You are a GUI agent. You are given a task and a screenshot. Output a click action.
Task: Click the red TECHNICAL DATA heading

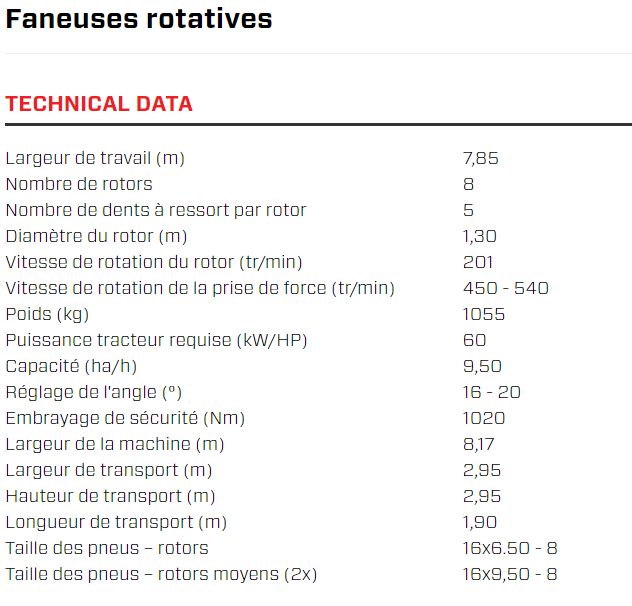[x=99, y=104]
